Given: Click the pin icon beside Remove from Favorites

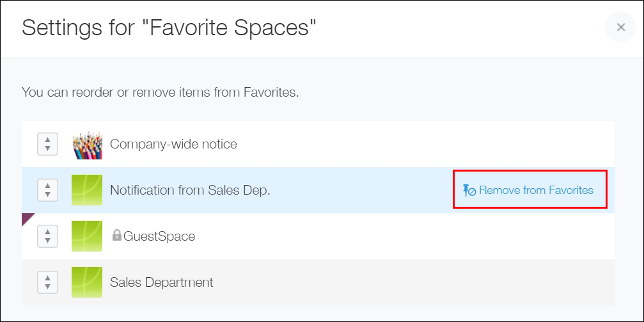Looking at the screenshot, I should pos(469,190).
